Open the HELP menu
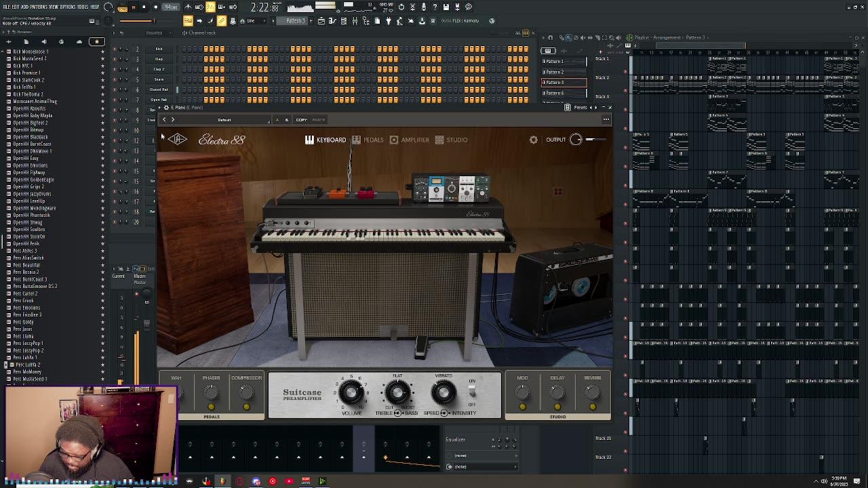The width and height of the screenshot is (868, 488). coord(95,7)
